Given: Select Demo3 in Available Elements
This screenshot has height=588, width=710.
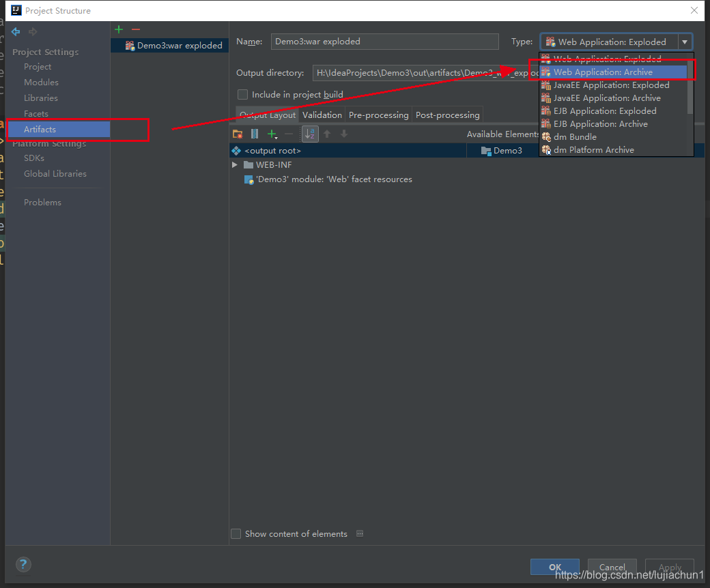Looking at the screenshot, I should click(x=502, y=151).
